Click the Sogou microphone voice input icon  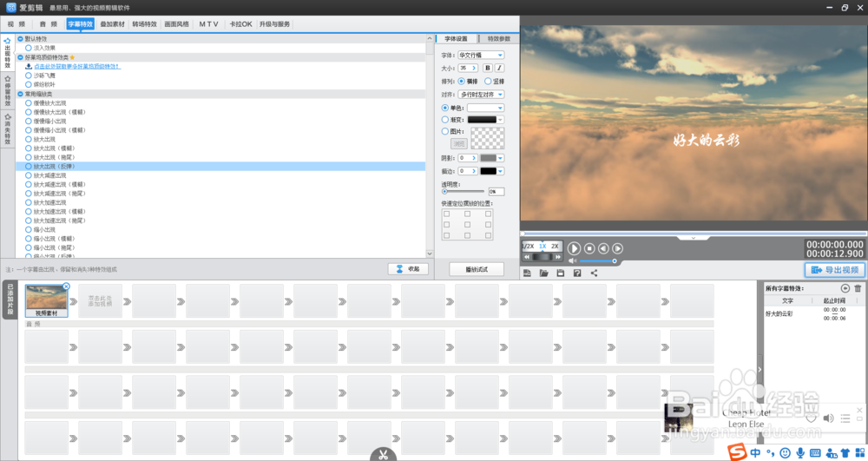click(x=800, y=453)
